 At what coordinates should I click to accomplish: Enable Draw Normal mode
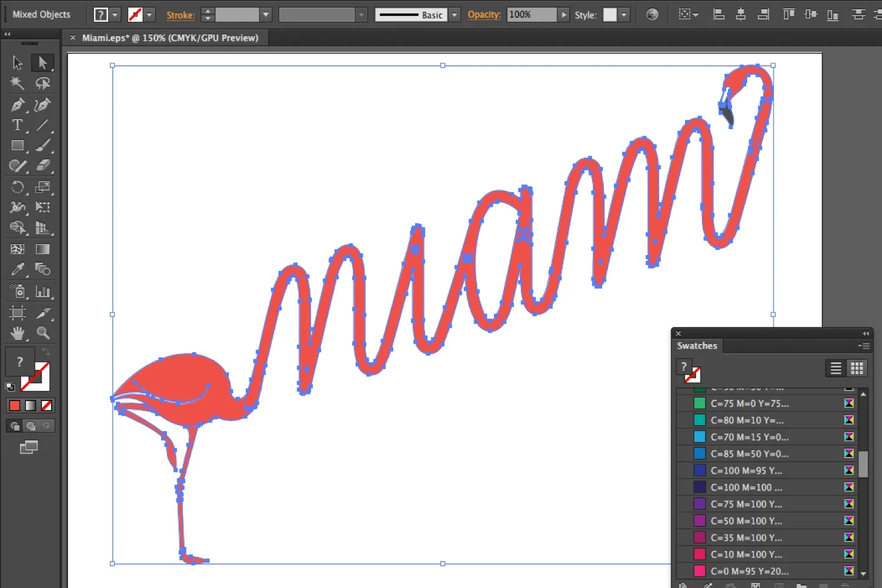coord(15,426)
